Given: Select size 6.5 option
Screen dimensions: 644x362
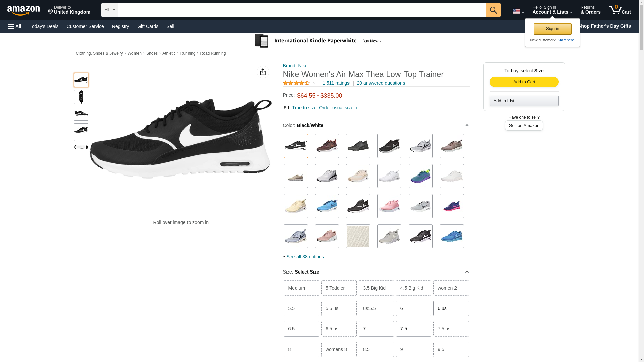Looking at the screenshot, I should (x=301, y=329).
